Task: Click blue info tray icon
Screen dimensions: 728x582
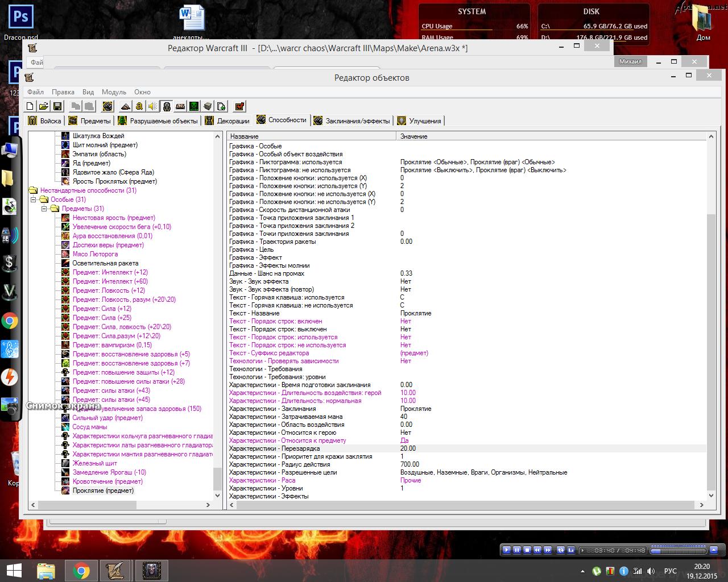Action: pyautogui.click(x=624, y=571)
